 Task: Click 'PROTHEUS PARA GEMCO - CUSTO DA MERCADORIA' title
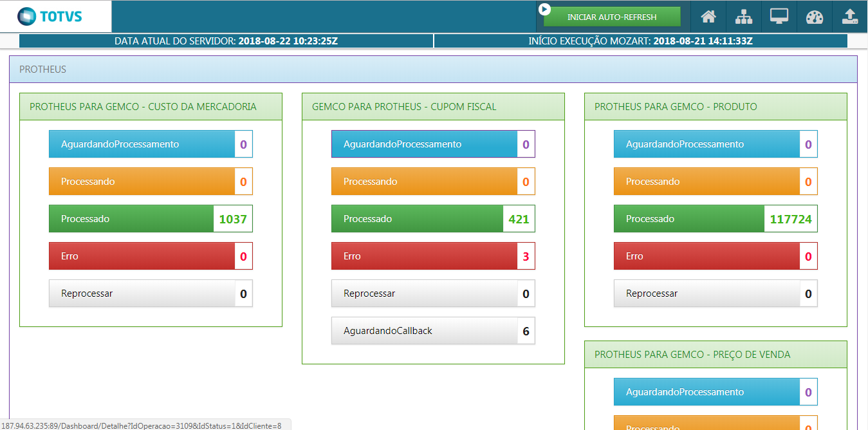143,107
